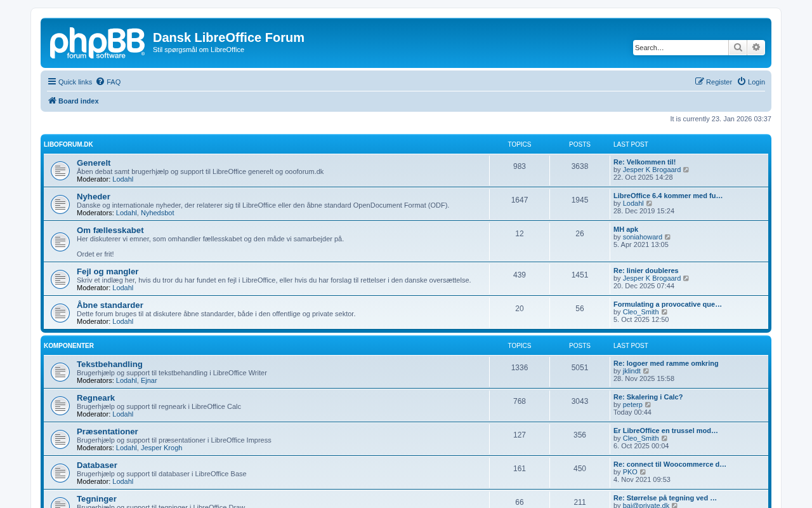Click the Præsentationer forum status icon
The height and width of the screenshot is (508, 812).
point(60,439)
